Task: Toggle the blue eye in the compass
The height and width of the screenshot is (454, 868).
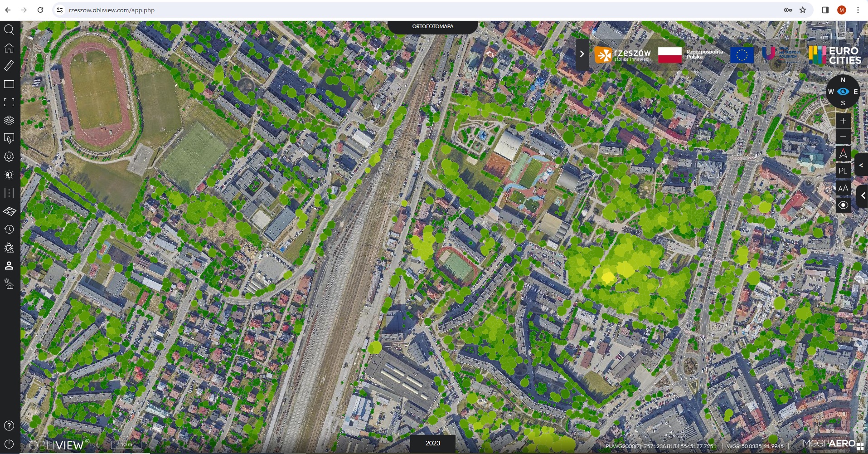Action: (843, 91)
